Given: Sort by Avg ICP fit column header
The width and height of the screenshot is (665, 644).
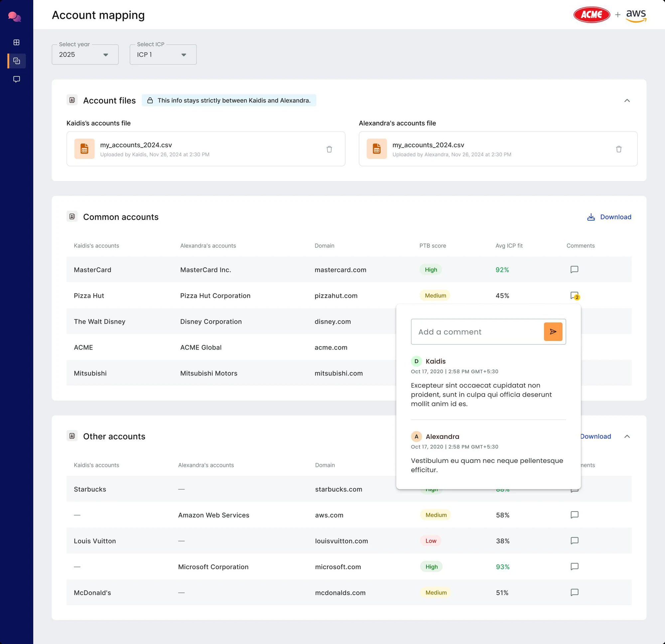Looking at the screenshot, I should [x=509, y=245].
